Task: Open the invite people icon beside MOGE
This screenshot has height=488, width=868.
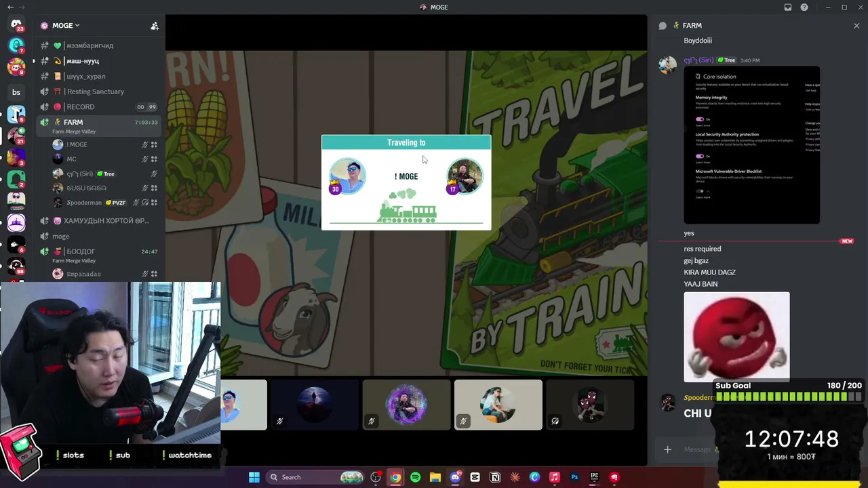Action: (x=155, y=26)
